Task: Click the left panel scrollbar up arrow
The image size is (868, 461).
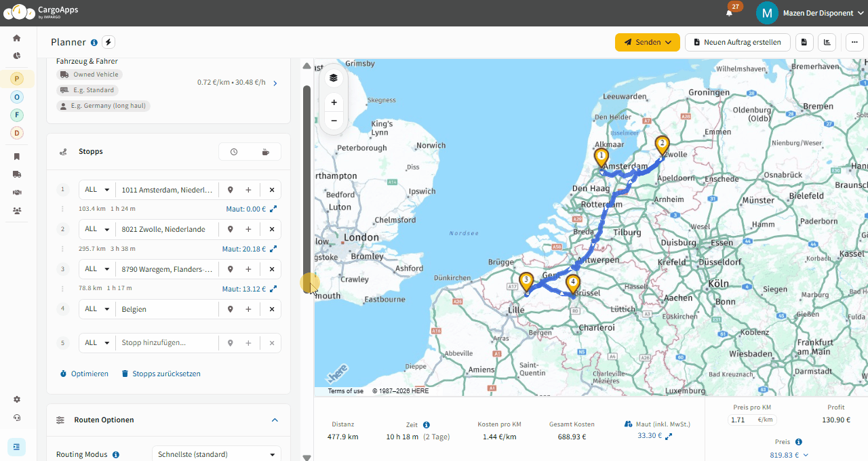Action: [x=307, y=66]
